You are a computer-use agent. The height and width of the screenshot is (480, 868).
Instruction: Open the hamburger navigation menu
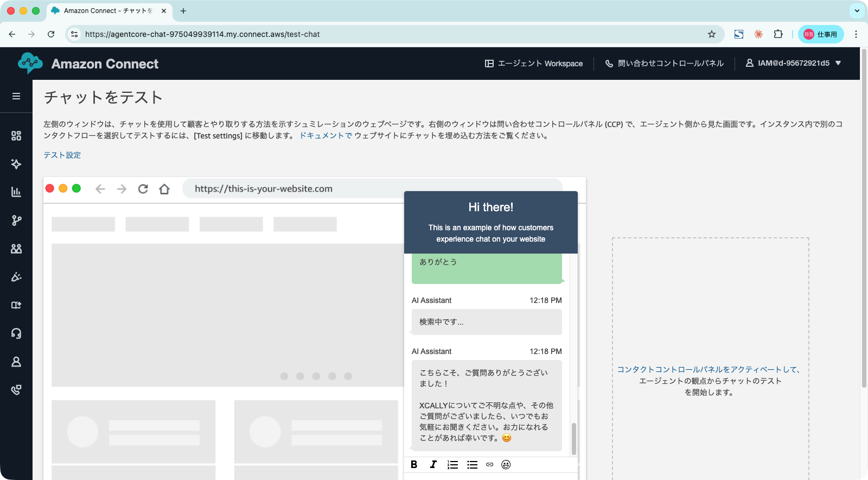point(16,96)
